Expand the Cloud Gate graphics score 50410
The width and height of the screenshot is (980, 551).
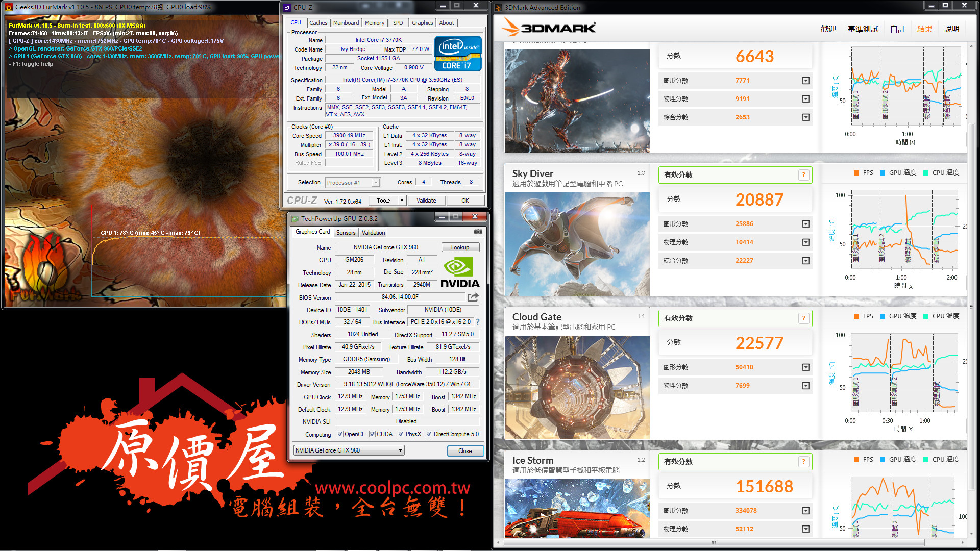pyautogui.click(x=805, y=367)
